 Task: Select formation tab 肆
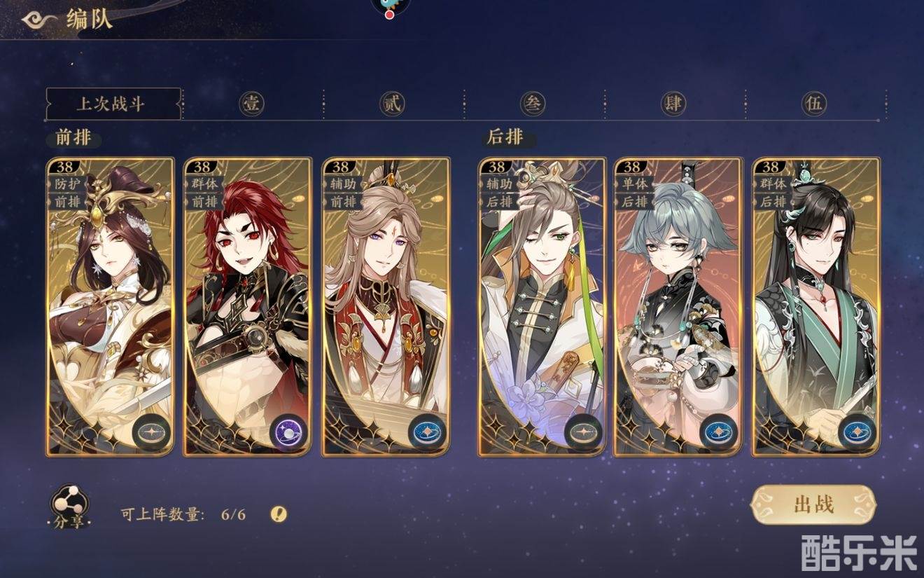coord(673,104)
